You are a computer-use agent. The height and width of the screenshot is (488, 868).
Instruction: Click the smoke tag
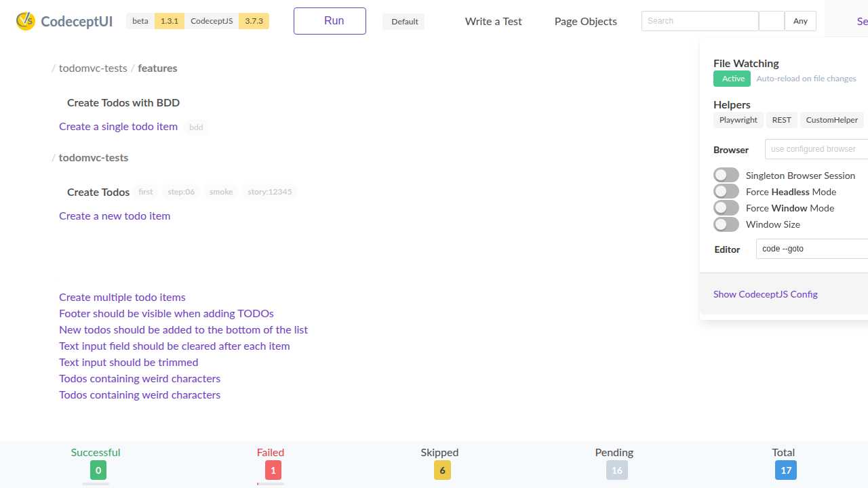(221, 192)
